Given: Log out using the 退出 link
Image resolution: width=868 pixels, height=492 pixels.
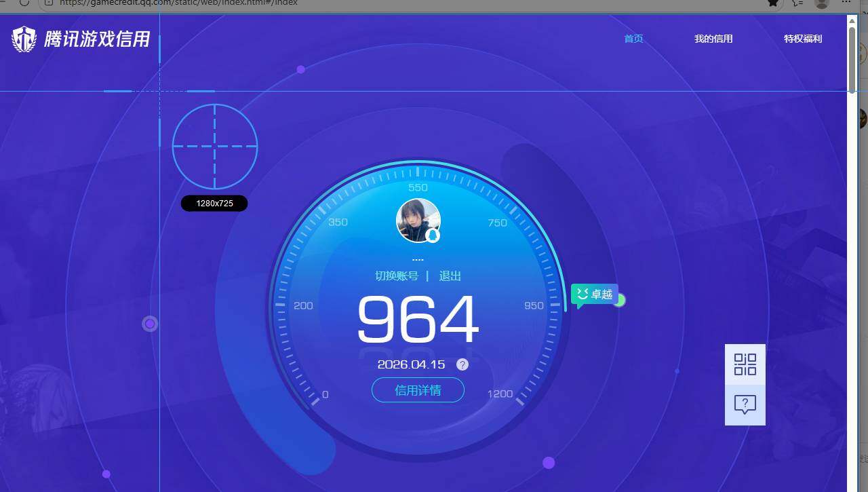Looking at the screenshot, I should tap(450, 276).
